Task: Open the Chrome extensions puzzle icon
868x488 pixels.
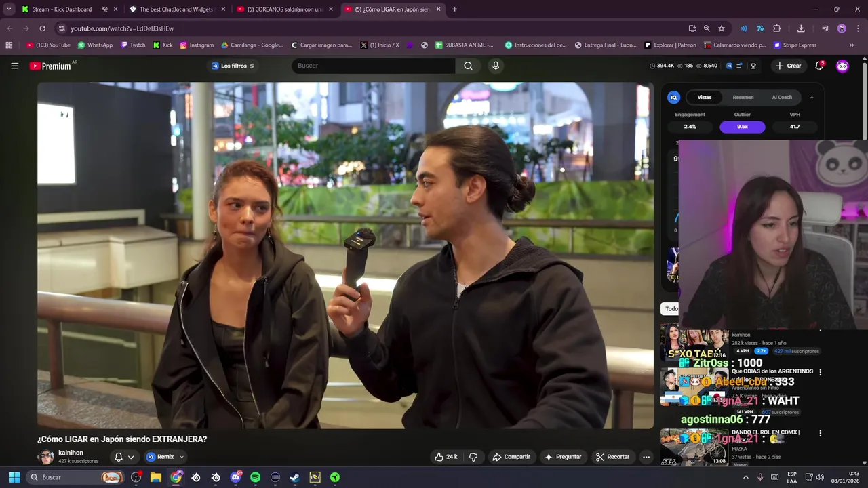Action: pyautogui.click(x=777, y=28)
